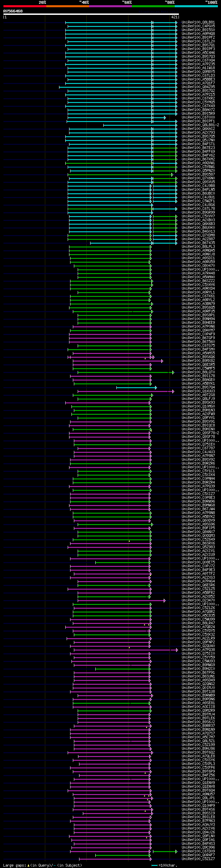Screen dimensions: 221x868
Task: Select the label UniRef100_B9IPF2
Action: pyautogui.click(x=198, y=37)
